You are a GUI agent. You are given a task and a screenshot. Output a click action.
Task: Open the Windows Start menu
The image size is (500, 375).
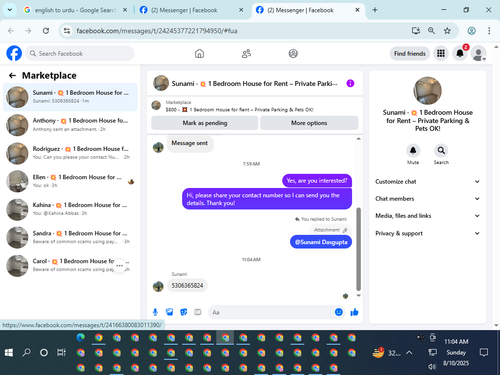click(9, 353)
